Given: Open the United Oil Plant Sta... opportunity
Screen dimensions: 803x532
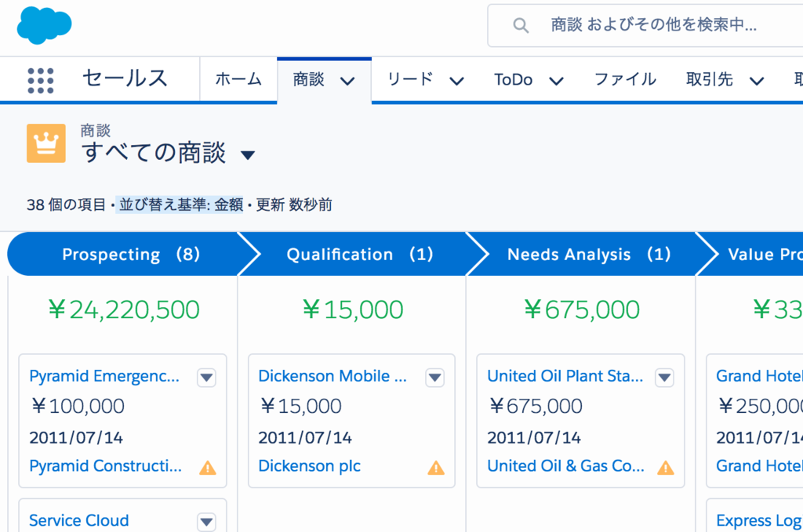Looking at the screenshot, I should (565, 376).
